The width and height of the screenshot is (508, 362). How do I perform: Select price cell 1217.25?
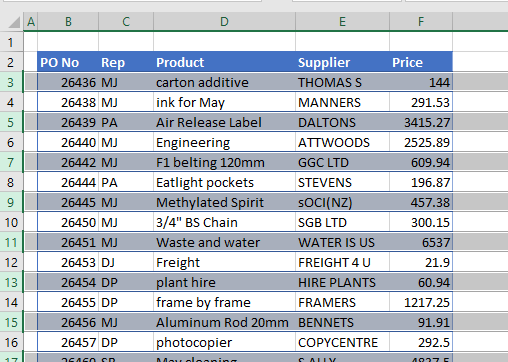421,302
